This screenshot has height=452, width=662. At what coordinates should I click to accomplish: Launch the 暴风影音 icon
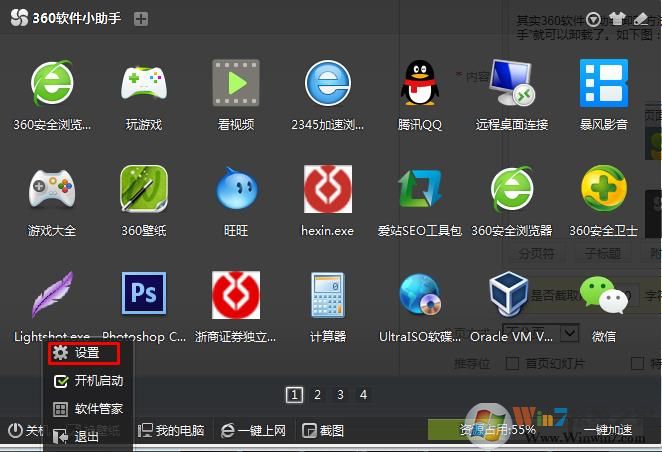click(604, 83)
